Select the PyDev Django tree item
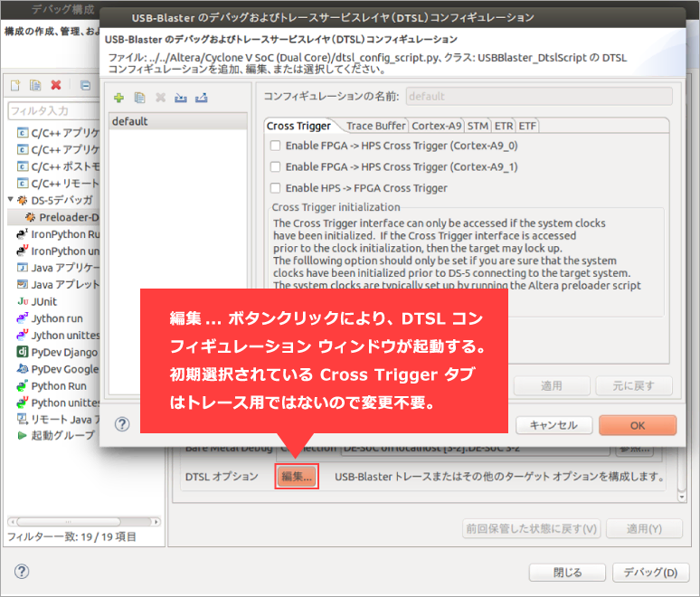This screenshot has height=597, width=700. (57, 352)
